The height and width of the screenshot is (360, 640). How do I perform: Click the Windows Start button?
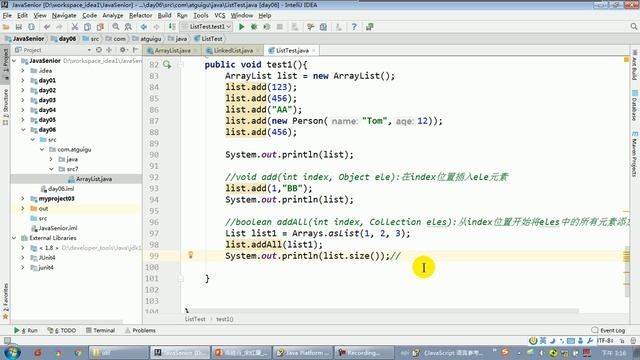(12, 352)
